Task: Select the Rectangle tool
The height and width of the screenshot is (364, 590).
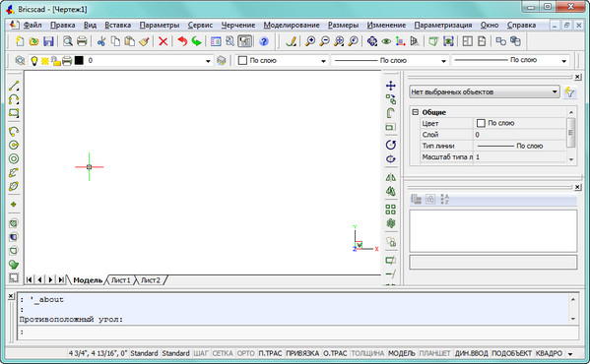Action: (14, 113)
